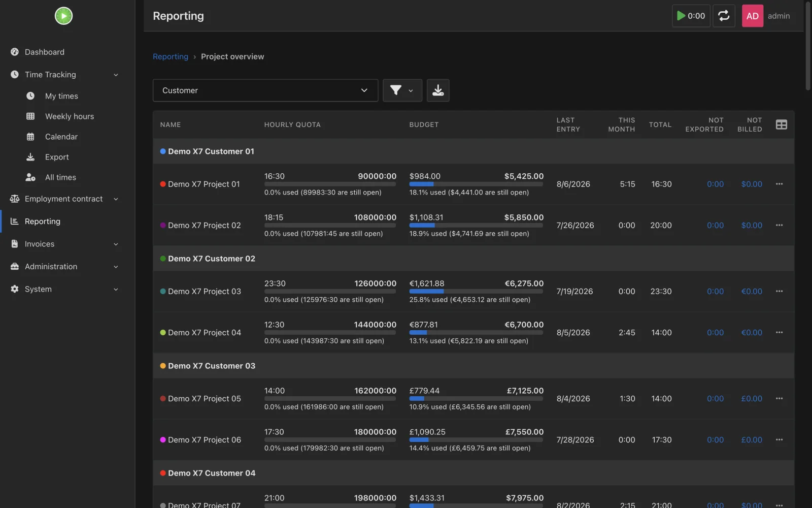The height and width of the screenshot is (508, 812).
Task: Click the Time Tracking clock icon
Action: click(x=15, y=74)
